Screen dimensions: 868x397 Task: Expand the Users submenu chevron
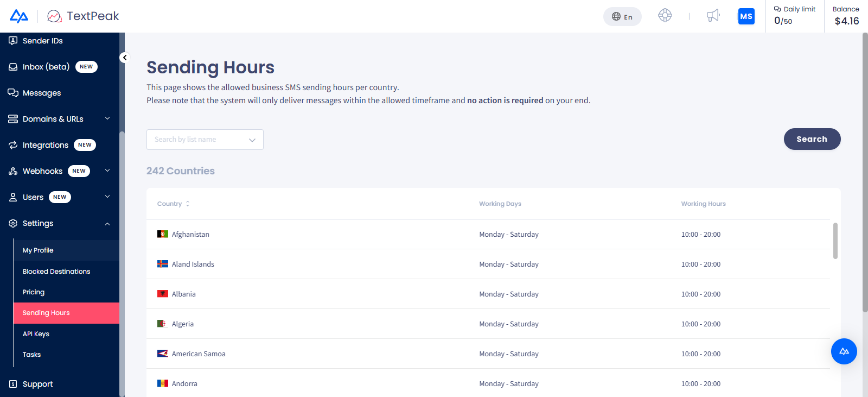(107, 197)
